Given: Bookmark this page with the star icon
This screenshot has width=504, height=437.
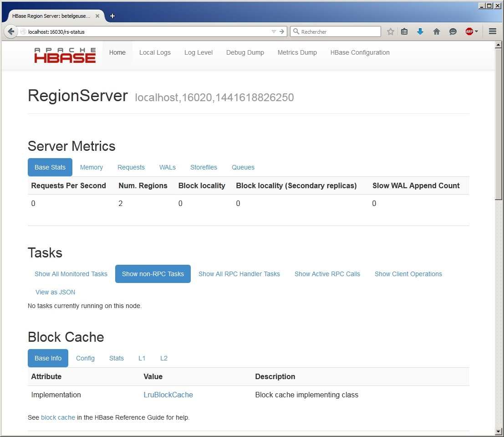Looking at the screenshot, I should tap(390, 31).
